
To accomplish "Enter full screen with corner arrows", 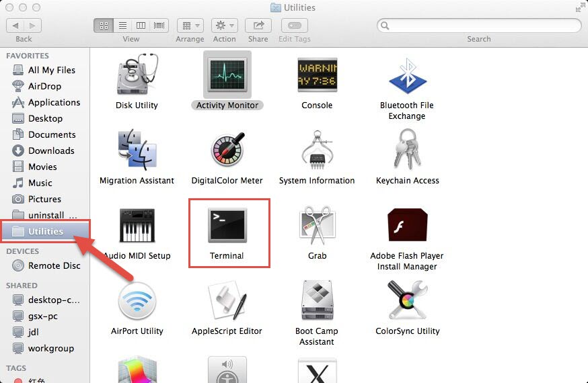I will point(580,7).
